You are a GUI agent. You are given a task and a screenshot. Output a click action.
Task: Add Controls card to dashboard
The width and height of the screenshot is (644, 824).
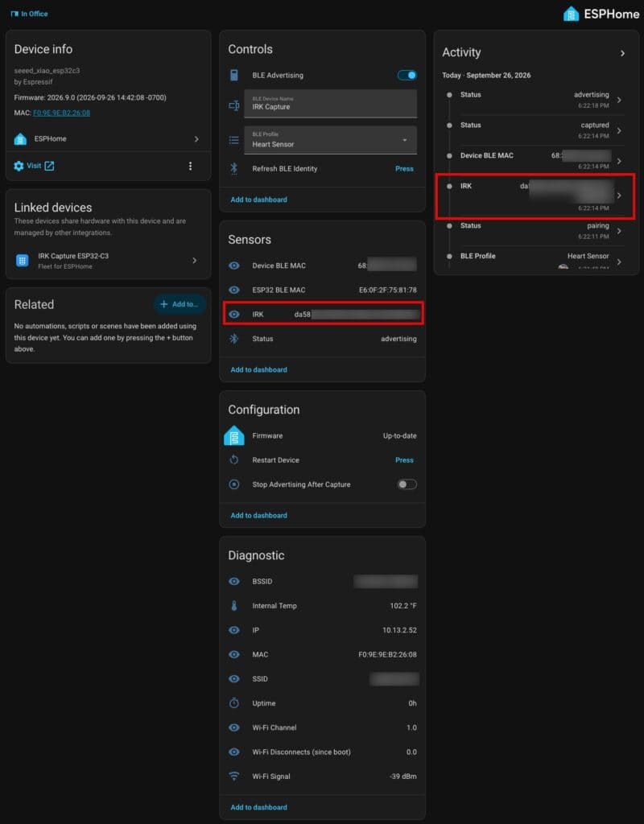[x=258, y=200]
